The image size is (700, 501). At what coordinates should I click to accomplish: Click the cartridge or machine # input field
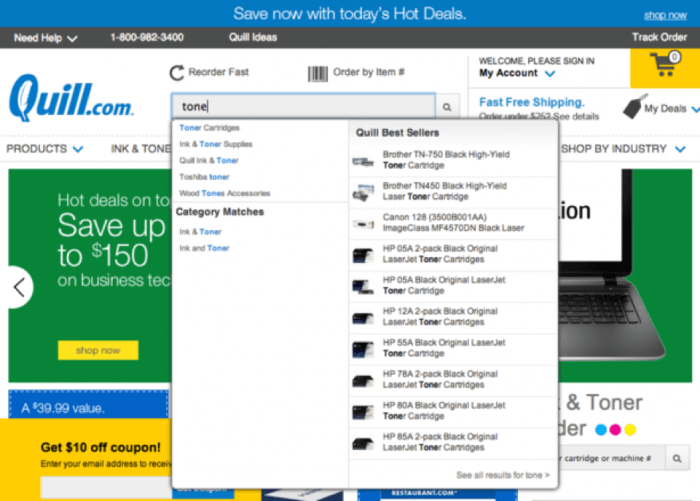pyautogui.click(x=612, y=458)
